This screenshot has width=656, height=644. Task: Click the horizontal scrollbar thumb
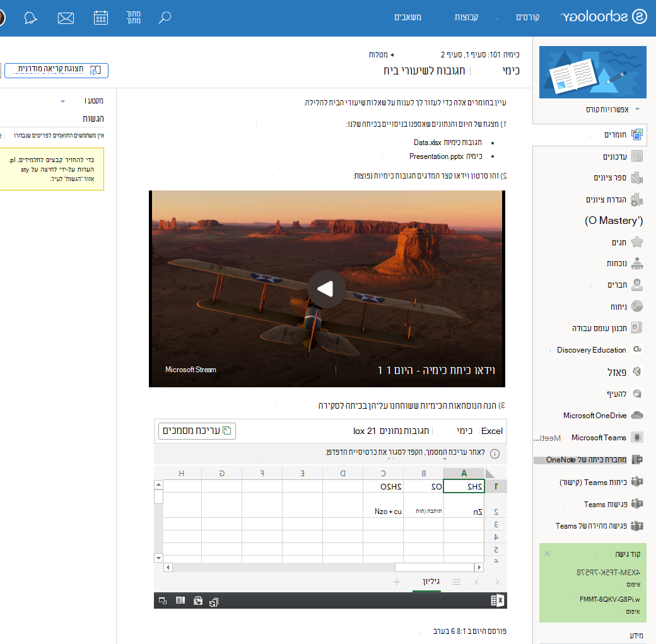tap(434, 568)
